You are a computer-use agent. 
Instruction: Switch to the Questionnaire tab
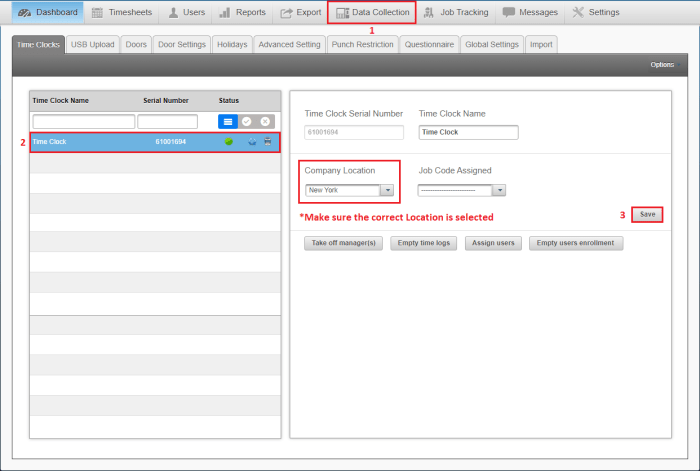click(x=429, y=45)
